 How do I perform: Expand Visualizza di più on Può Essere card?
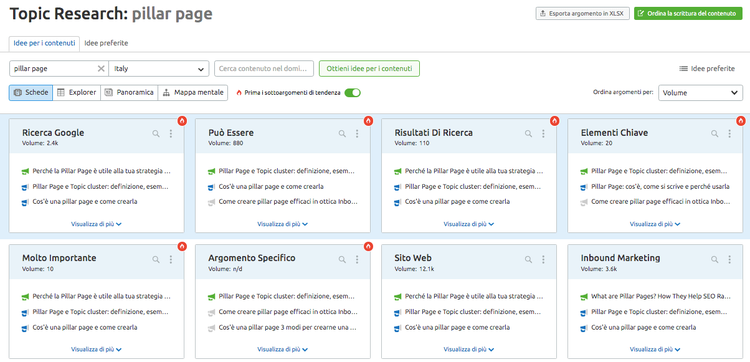pyautogui.click(x=282, y=224)
